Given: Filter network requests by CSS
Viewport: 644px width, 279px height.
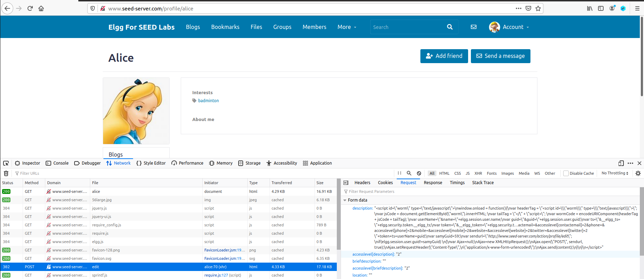Looking at the screenshot, I should [458, 173].
